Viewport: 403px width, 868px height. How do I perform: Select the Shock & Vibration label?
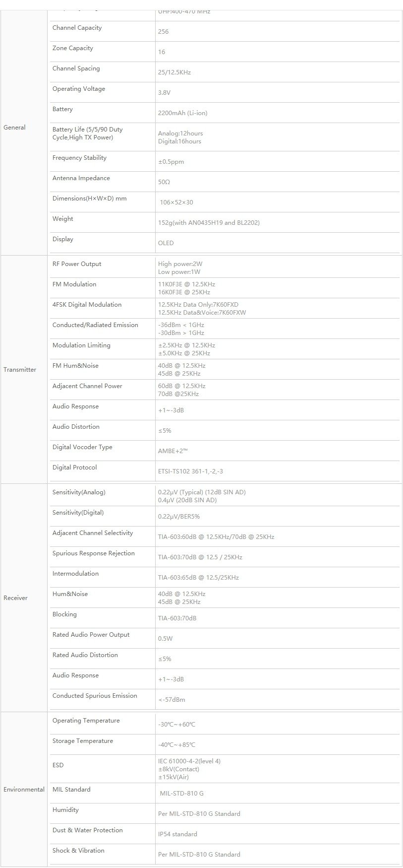78,851
